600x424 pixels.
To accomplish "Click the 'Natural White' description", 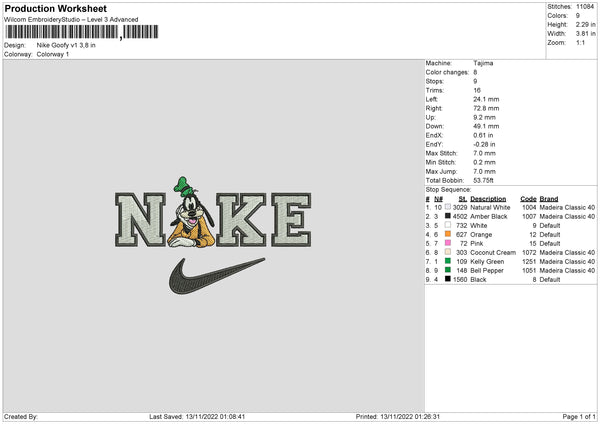I will 490,207.
